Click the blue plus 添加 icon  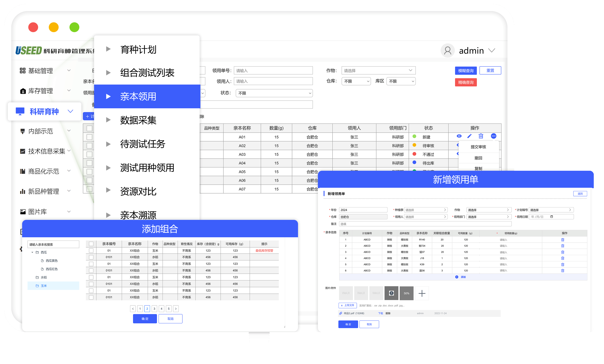[x=457, y=277]
